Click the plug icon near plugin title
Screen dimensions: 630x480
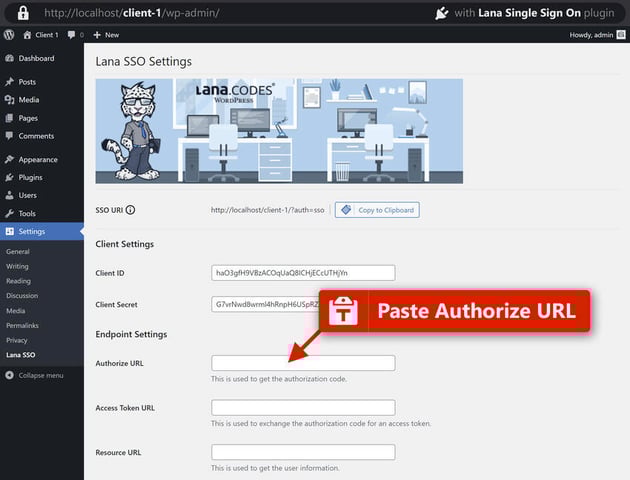pyautogui.click(x=442, y=13)
